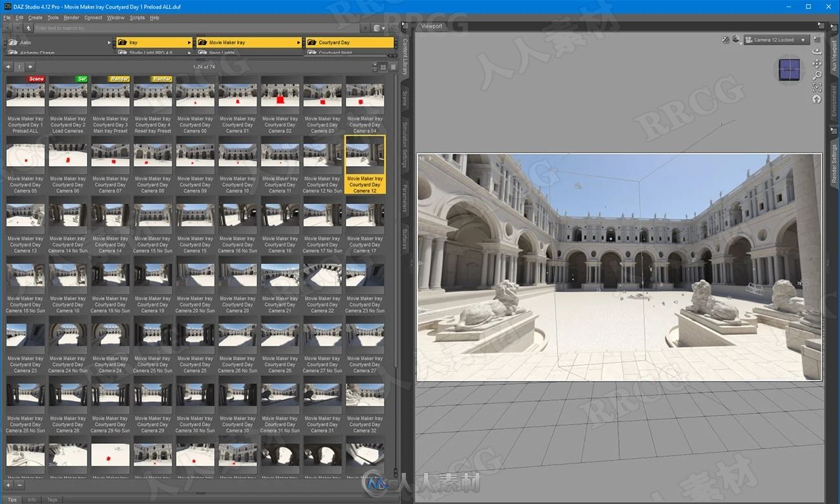Viewport: 840px width, 504px height.
Task: Open the Render menu
Action: point(72,17)
